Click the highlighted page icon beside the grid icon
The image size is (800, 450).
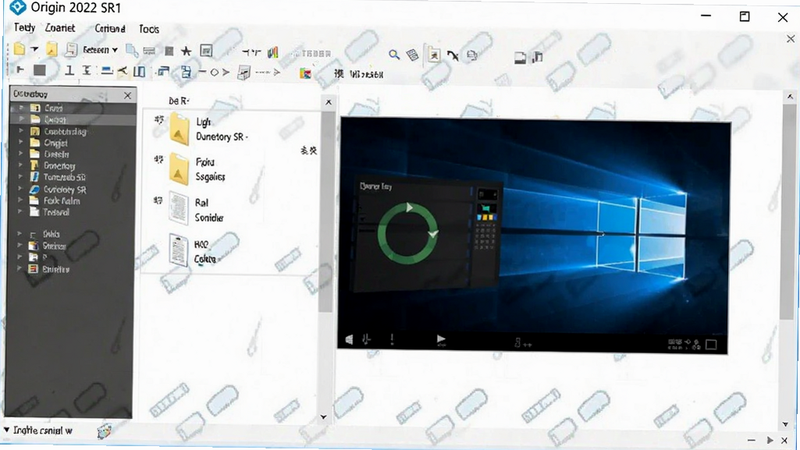tap(434, 55)
